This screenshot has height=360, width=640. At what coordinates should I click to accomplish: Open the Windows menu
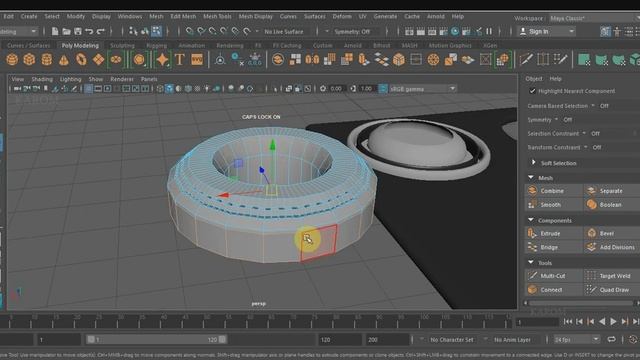click(130, 16)
